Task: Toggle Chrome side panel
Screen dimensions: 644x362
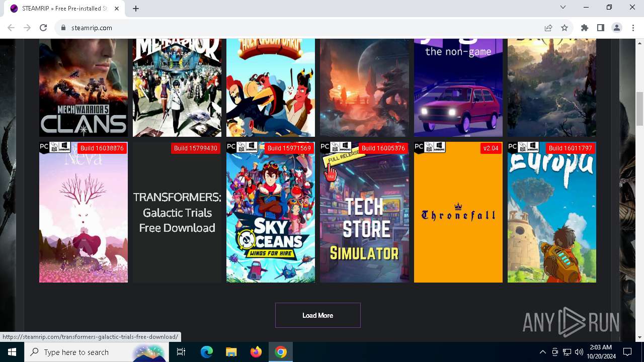Action: click(x=601, y=28)
